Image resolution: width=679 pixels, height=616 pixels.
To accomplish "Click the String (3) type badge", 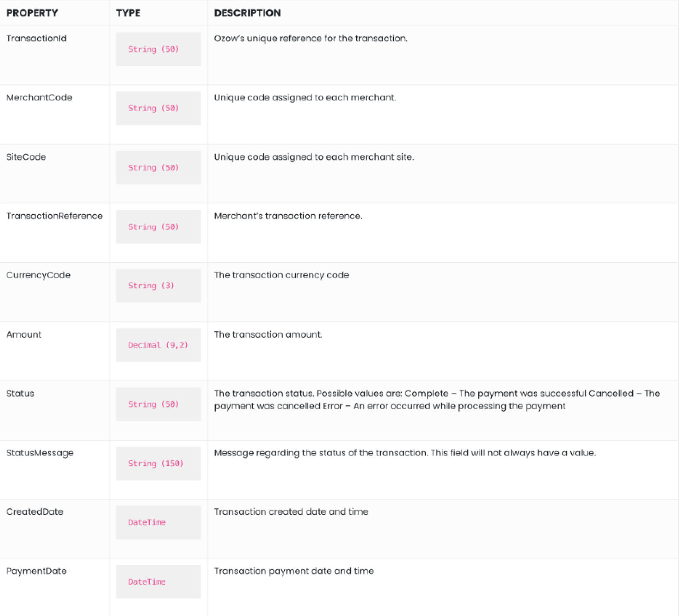I will pyautogui.click(x=159, y=286).
